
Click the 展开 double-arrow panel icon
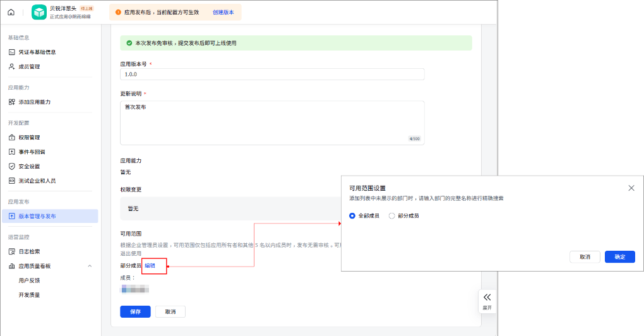[x=487, y=297]
